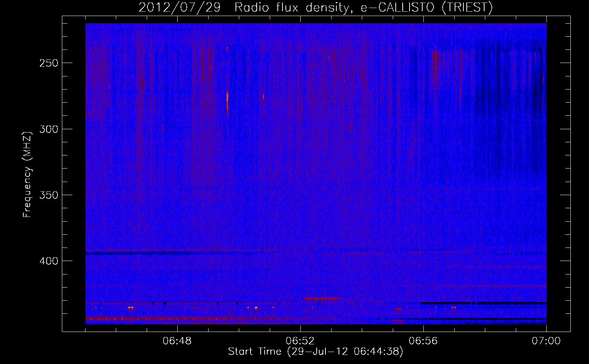589x364 pixels.
Task: Select the 350 frequency tick label
Action: (x=49, y=195)
